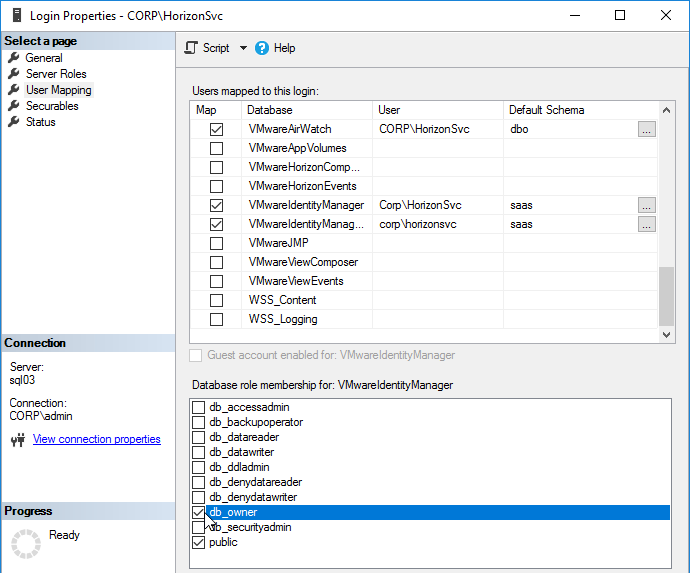
Task: Check the db_ddladmin role
Action: [x=198, y=467]
